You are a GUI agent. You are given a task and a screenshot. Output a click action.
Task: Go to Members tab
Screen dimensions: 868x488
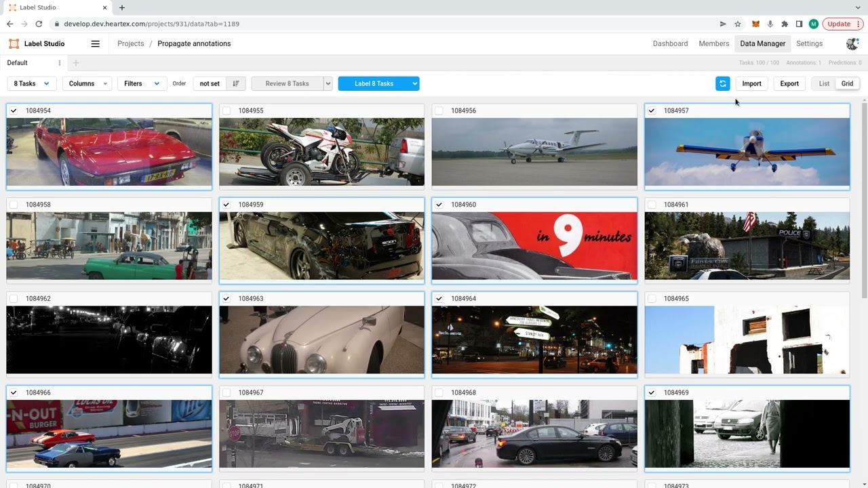tap(714, 43)
